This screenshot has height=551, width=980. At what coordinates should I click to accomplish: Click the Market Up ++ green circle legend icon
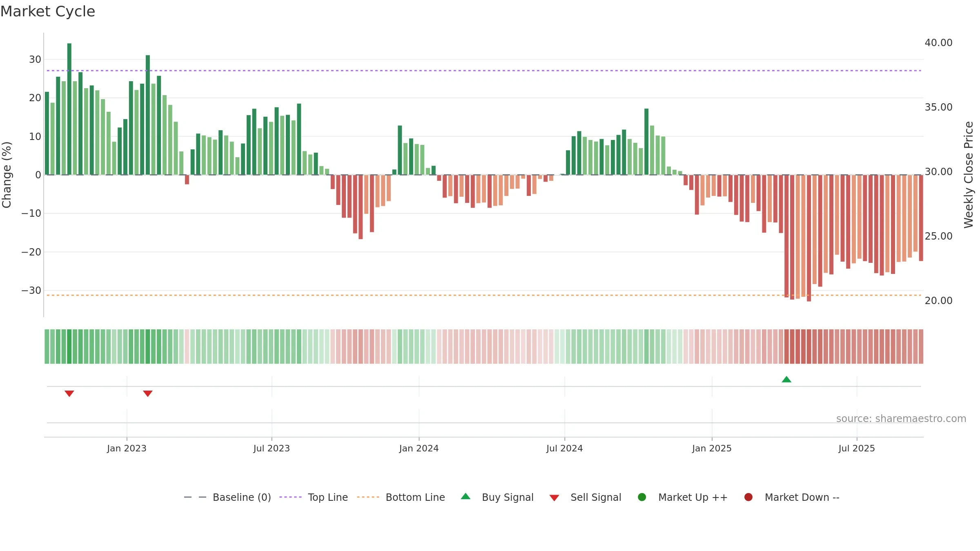[x=642, y=497]
